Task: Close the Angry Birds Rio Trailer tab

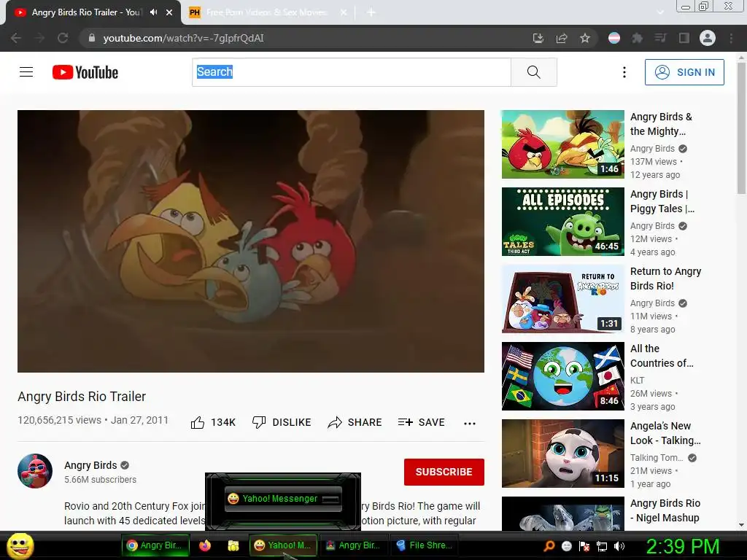Action: tap(169, 13)
